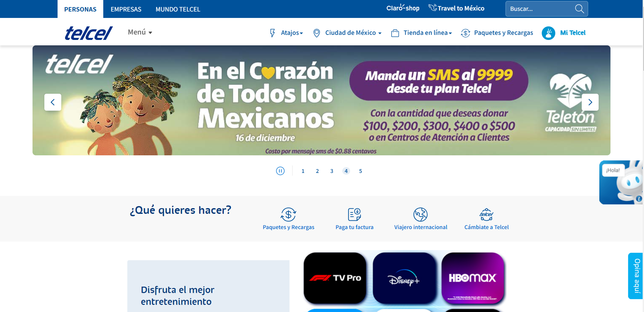Screen dimensions: 644x312
Task: Click Paquetes y Recargas icon under ¿Qué quieres hacer?
Action: (x=288, y=214)
